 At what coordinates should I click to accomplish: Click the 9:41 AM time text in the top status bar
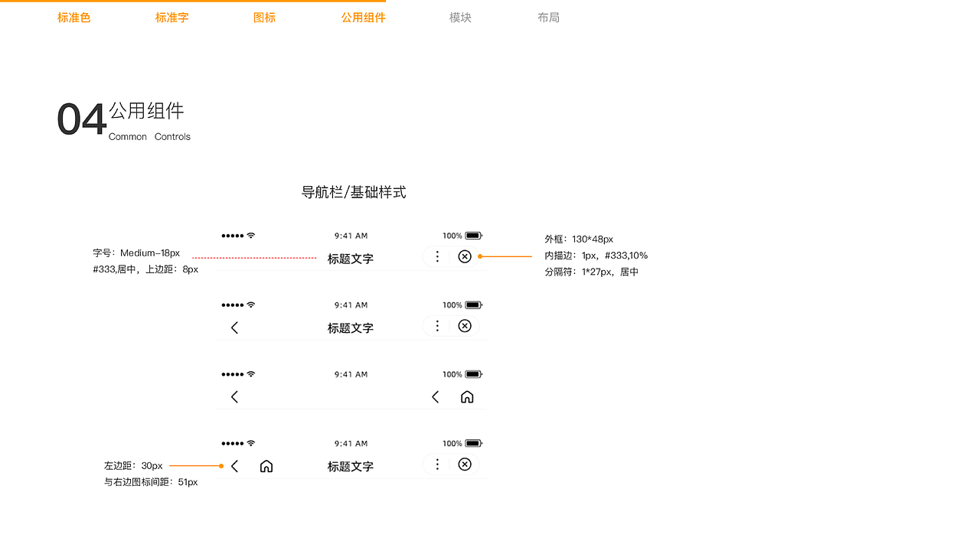tap(350, 235)
